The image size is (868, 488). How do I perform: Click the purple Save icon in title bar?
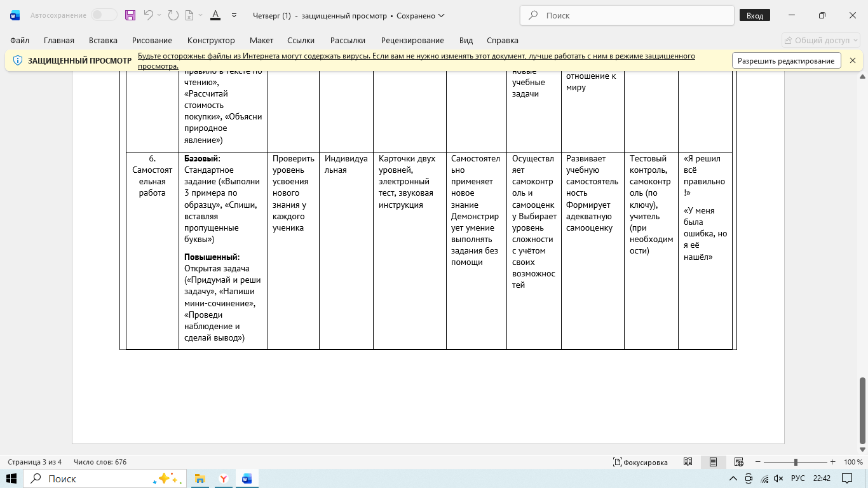click(x=130, y=15)
